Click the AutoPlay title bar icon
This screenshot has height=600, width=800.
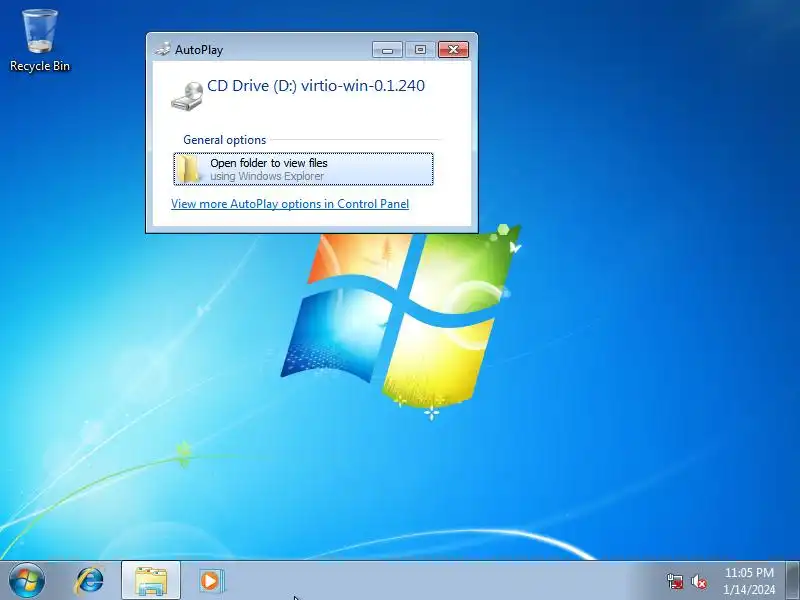click(162, 49)
